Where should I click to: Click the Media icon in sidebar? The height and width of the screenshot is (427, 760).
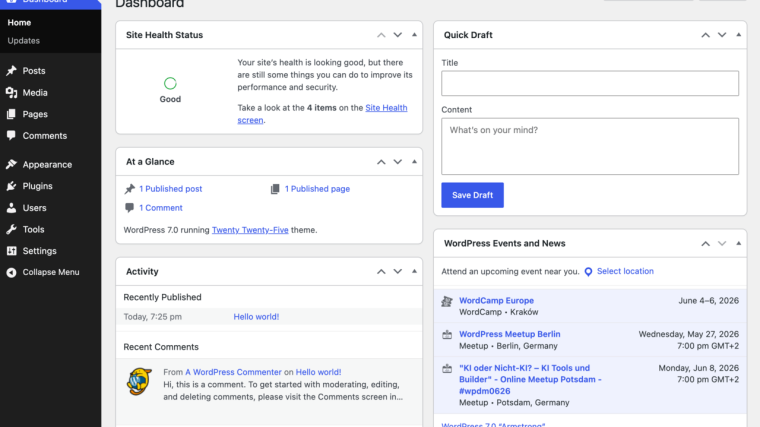pos(11,93)
